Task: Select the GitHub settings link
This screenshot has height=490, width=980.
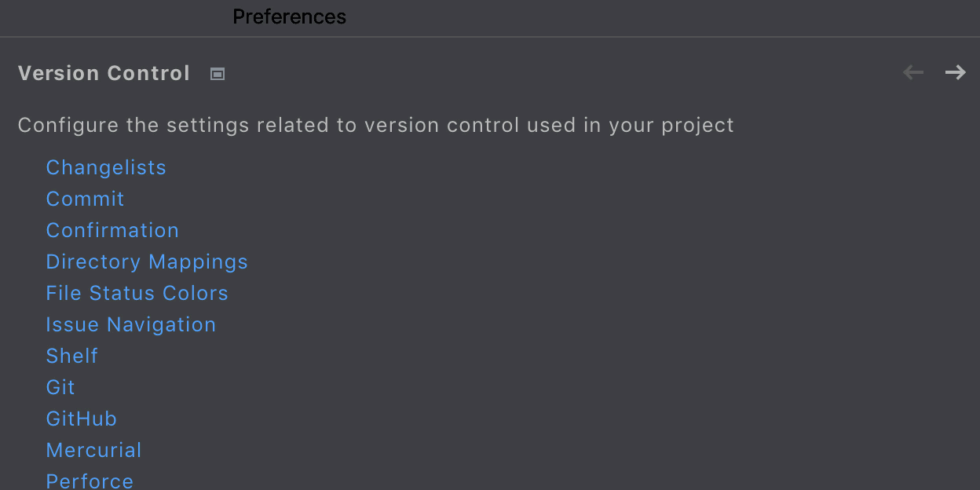Action: point(81,419)
